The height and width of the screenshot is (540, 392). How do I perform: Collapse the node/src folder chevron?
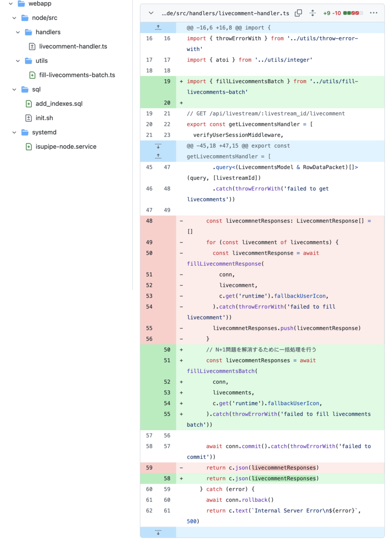coord(14,18)
